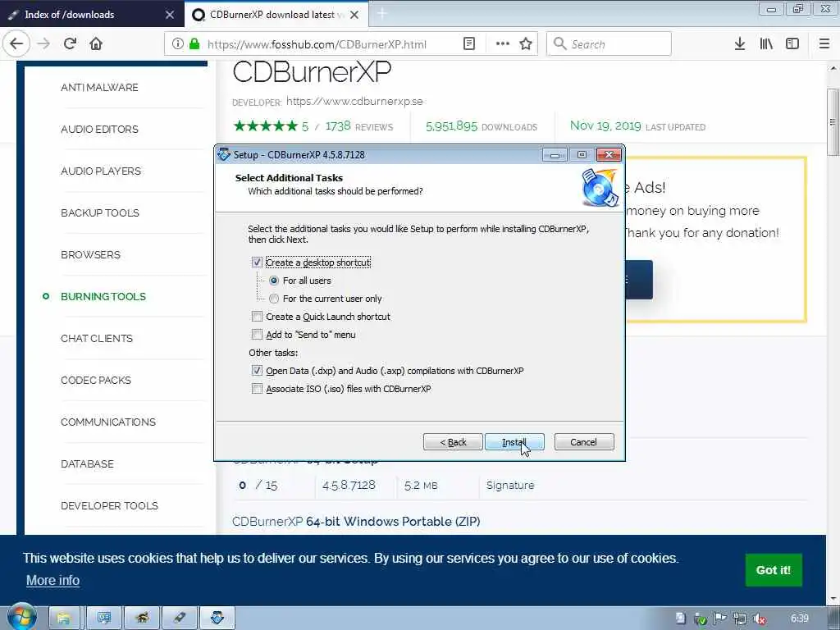This screenshot has height=630, width=840.
Task: Open Anti Malware category
Action: (99, 87)
